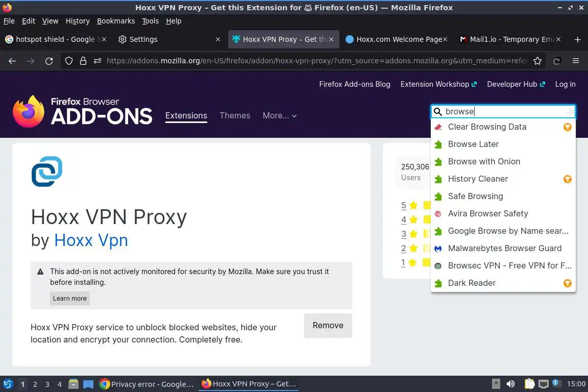
Task: Go to the Themes section
Action: point(235,115)
